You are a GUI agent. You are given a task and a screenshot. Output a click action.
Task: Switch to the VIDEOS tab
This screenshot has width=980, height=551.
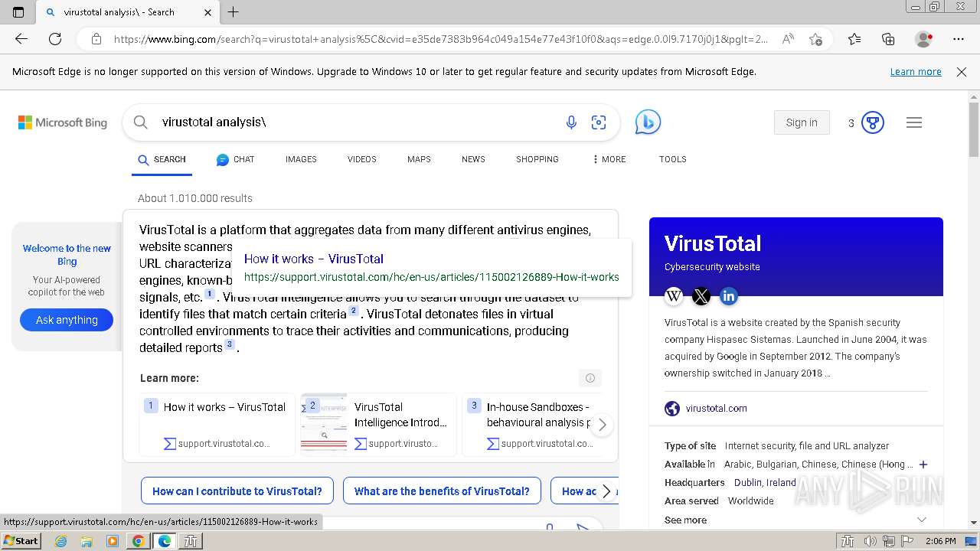click(362, 159)
